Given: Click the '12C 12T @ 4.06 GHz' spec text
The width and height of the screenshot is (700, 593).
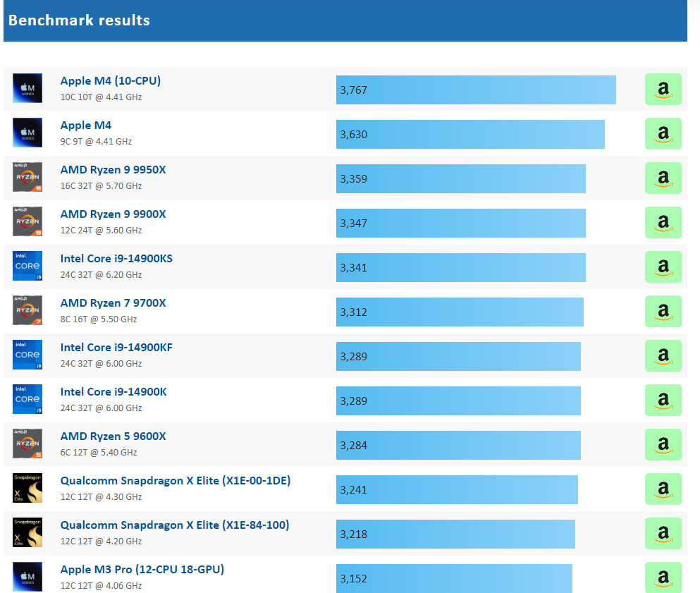Looking at the screenshot, I should pyautogui.click(x=101, y=586).
